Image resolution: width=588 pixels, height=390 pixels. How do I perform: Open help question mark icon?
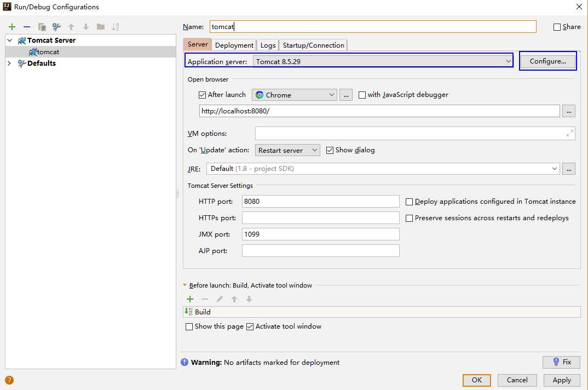coord(9,380)
